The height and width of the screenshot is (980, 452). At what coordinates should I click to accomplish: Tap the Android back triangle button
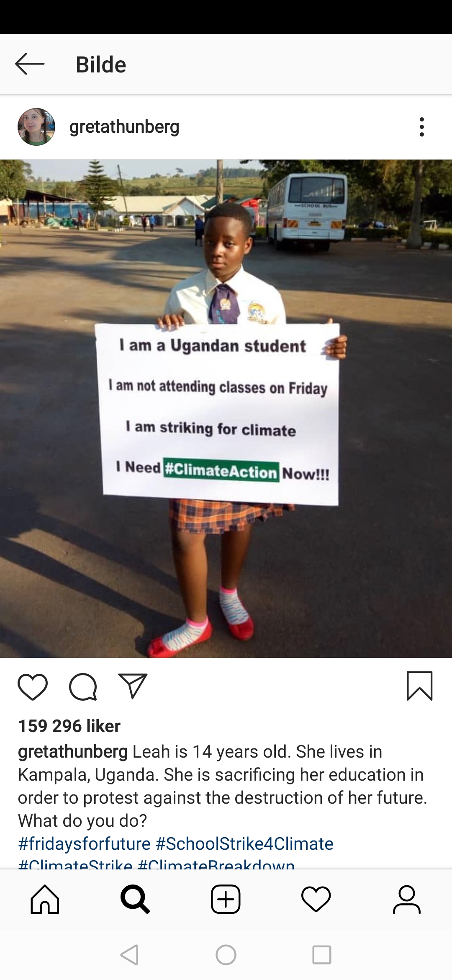[x=130, y=955]
